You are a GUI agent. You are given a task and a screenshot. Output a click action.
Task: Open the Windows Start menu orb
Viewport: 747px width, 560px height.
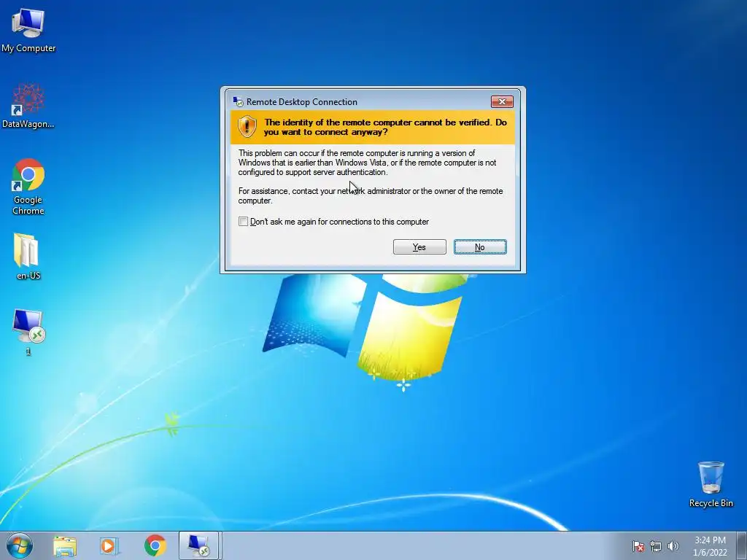20,545
